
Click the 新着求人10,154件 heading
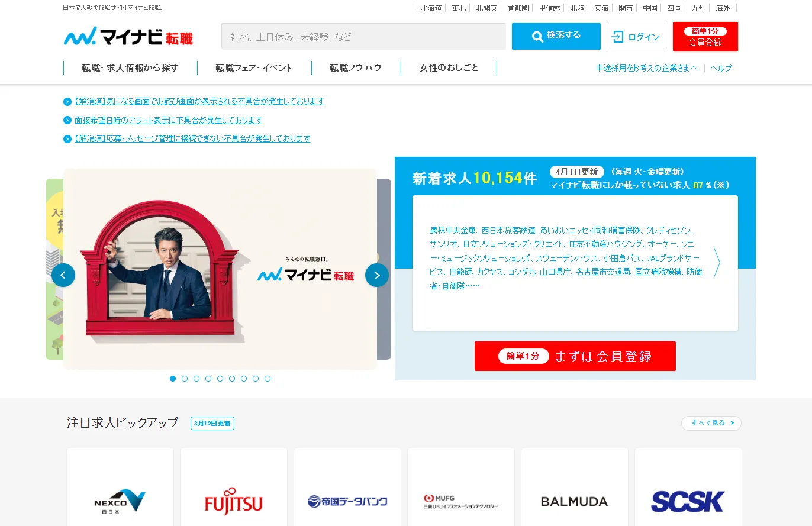[475, 178]
